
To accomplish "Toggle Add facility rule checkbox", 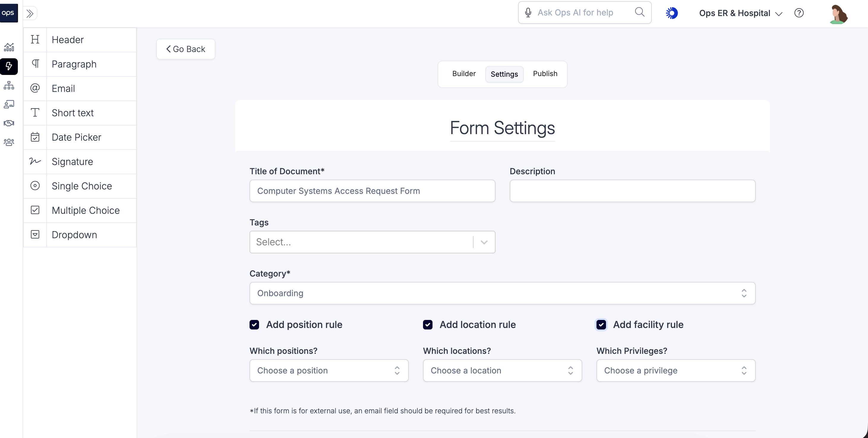I will coord(601,324).
